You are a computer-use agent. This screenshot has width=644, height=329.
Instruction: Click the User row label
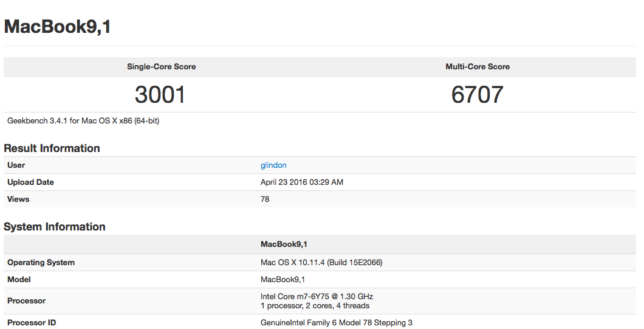click(x=16, y=165)
